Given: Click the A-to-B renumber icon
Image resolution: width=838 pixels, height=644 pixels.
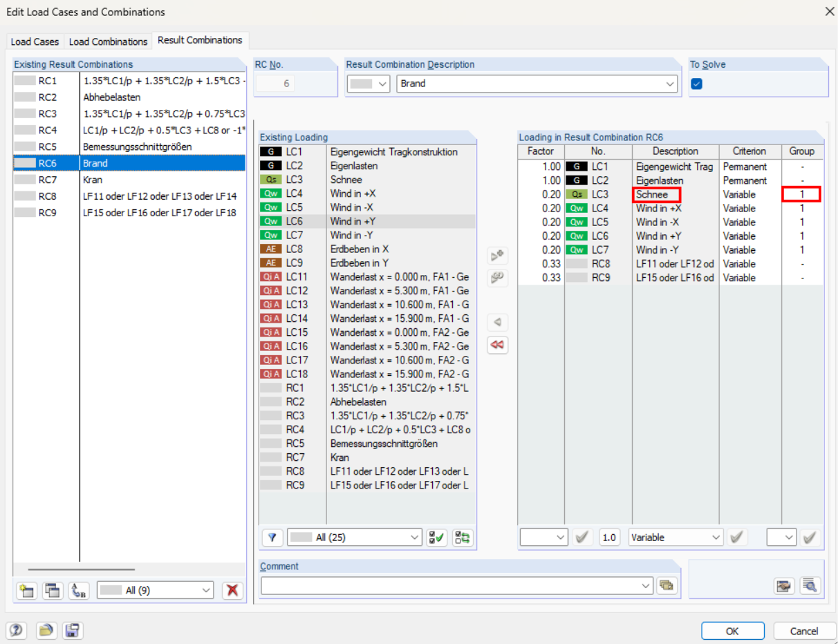Looking at the screenshot, I should point(78,590).
